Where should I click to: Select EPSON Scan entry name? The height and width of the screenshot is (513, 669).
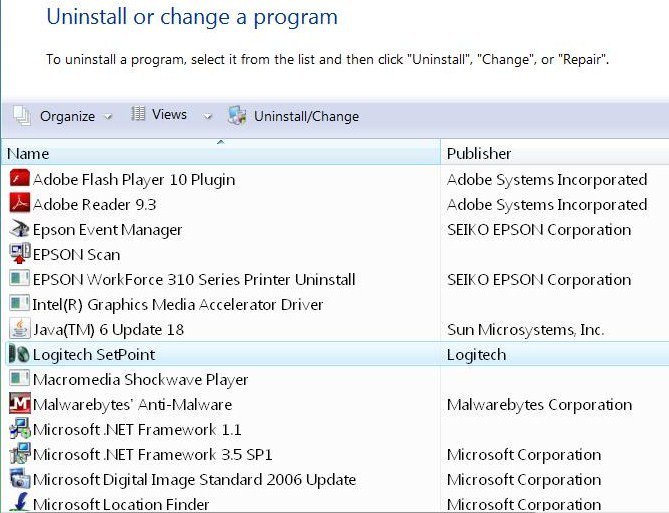coord(76,254)
